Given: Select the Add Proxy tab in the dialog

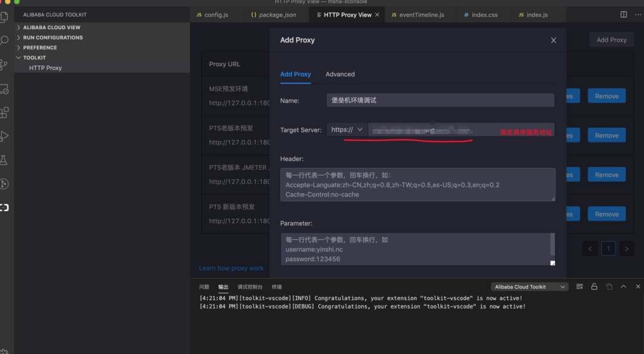Looking at the screenshot, I should (x=295, y=75).
